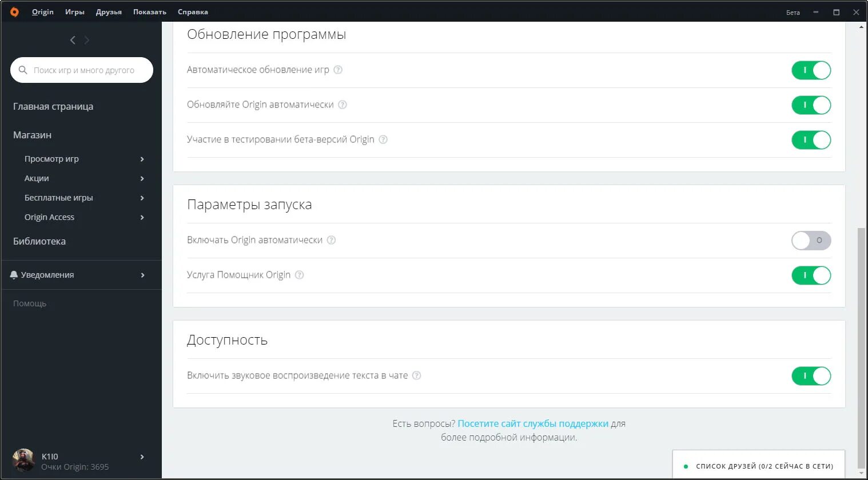Expand Просмотр игр submenu
Viewport: 868px width, 480px height.
(142, 159)
